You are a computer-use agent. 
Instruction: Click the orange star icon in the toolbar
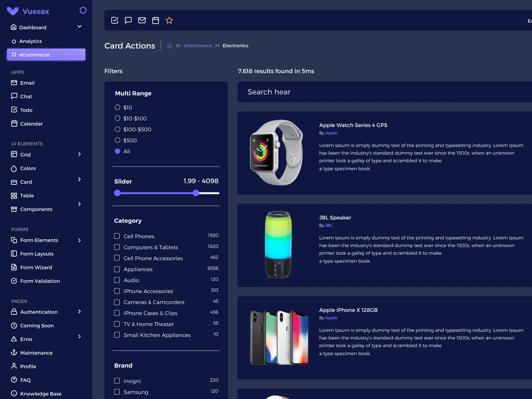point(169,20)
